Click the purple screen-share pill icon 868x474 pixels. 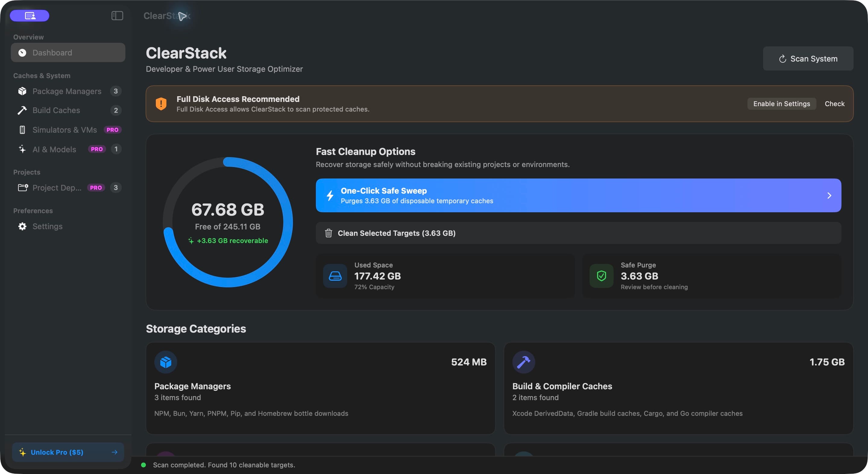pos(30,15)
